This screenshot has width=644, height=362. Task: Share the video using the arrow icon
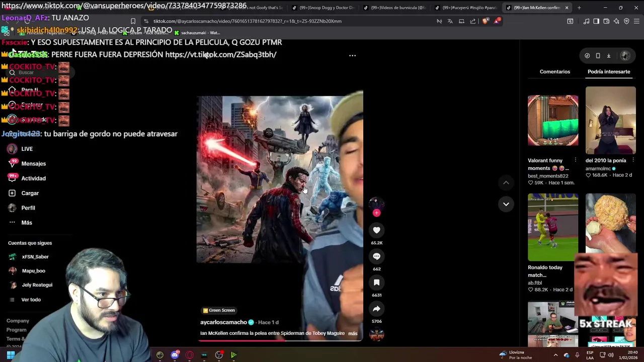[x=376, y=309]
